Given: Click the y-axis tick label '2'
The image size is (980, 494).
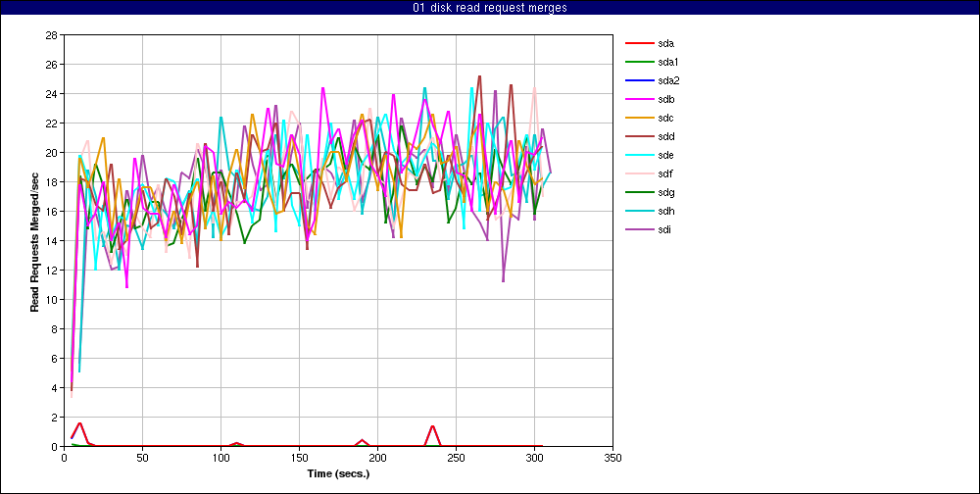Looking at the screenshot, I should (54, 418).
